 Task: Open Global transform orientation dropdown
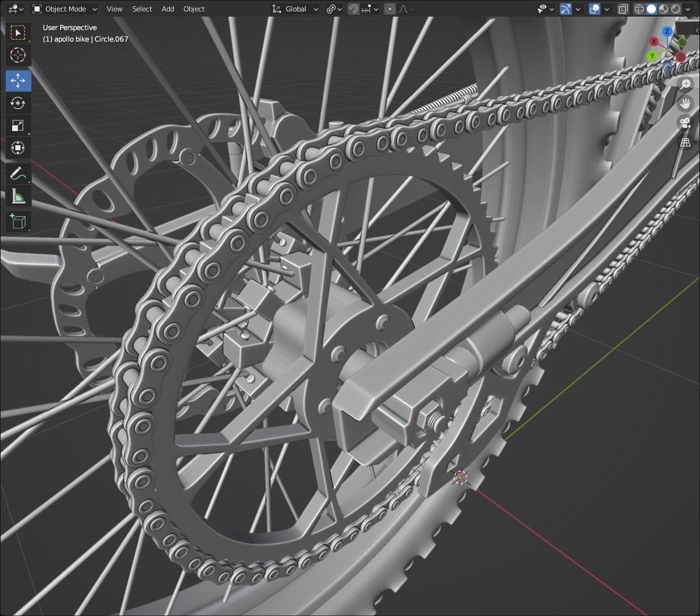[295, 9]
